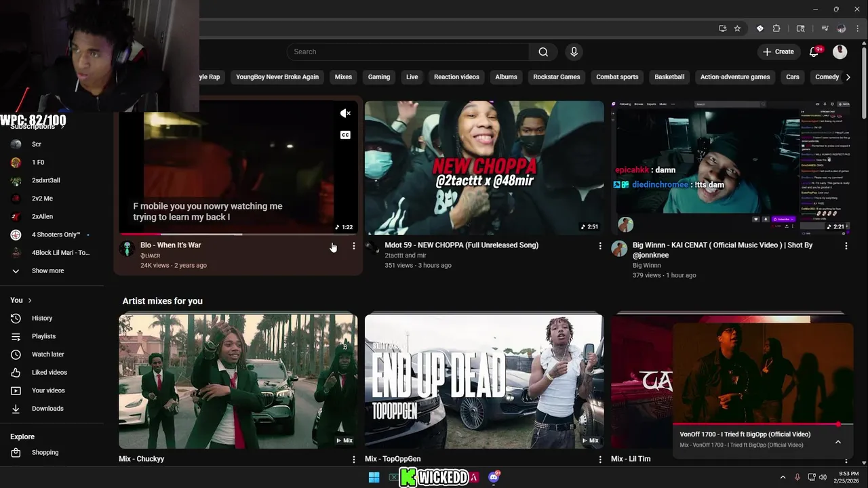Expand the miniplayer with the chevron
The height and width of the screenshot is (488, 868).
click(838, 442)
